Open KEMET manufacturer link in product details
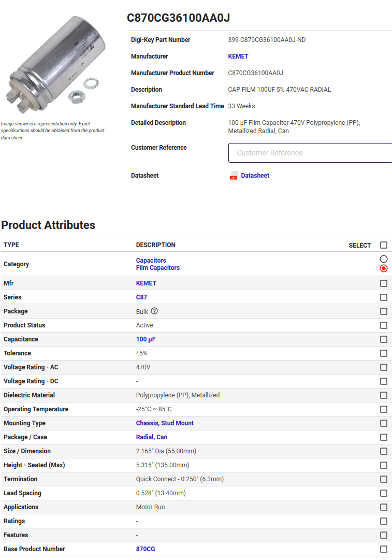 238,56
